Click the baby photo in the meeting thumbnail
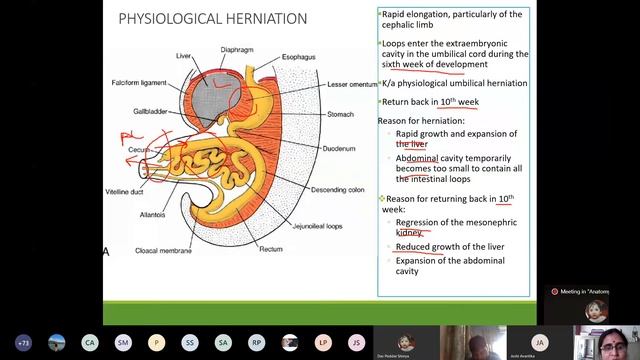The width and height of the screenshot is (640, 360). pyautogui.click(x=596, y=311)
